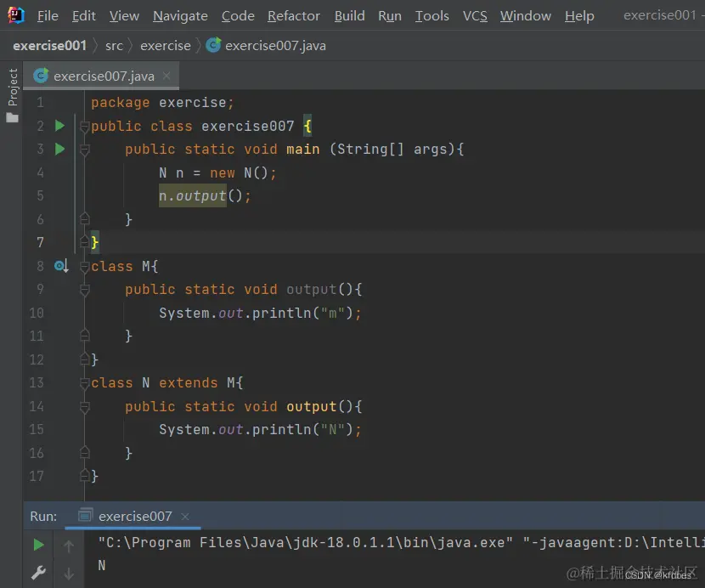The height and width of the screenshot is (588, 705).
Task: Open the VCS menu
Action: 475,16
